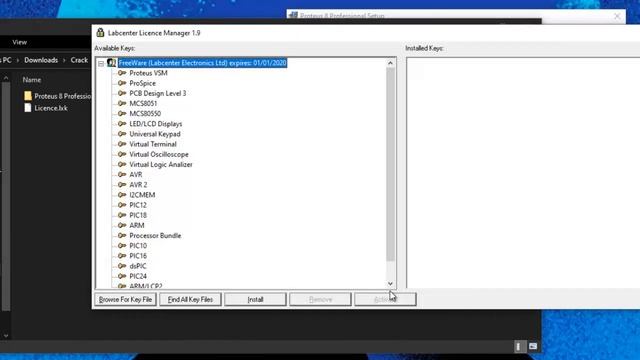The width and height of the screenshot is (640, 360).
Task: Select the Virtual Terminal key
Action: pos(153,144)
